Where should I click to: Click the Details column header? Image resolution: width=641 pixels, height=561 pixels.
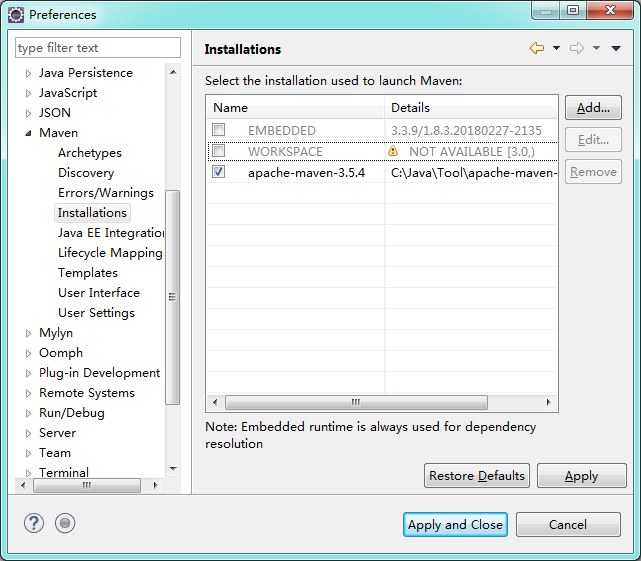click(x=471, y=108)
